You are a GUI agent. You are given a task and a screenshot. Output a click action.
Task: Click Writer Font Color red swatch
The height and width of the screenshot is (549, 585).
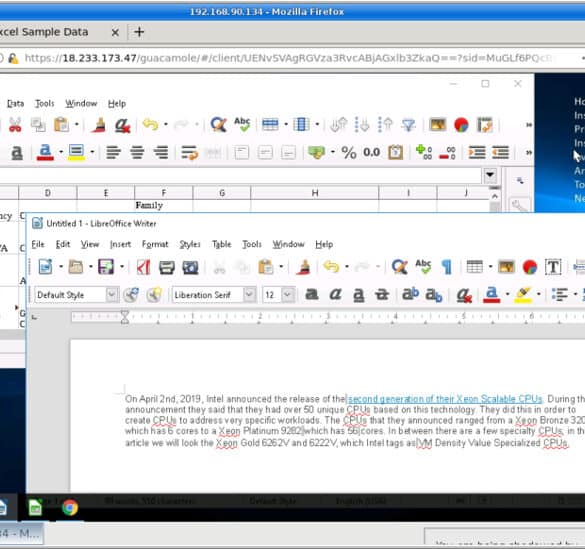491,295
